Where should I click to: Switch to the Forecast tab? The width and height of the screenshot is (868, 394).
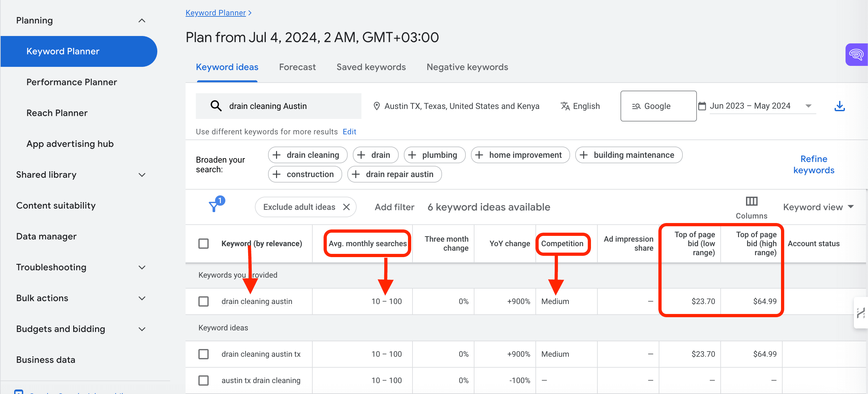pos(297,67)
